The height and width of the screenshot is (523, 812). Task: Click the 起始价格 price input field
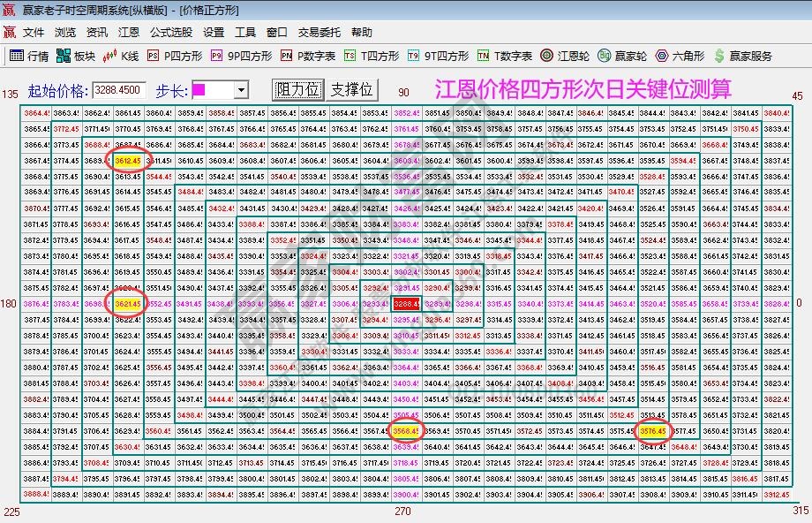coord(117,89)
